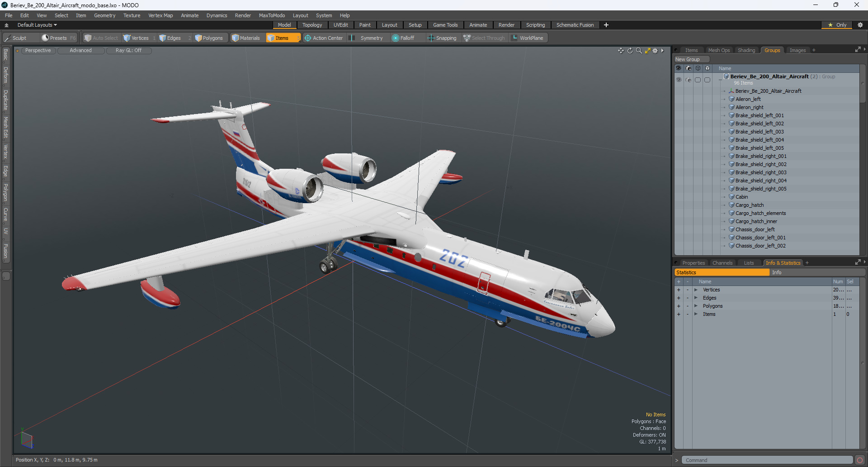Toggle the first checkbox of Beriev group

tap(698, 80)
